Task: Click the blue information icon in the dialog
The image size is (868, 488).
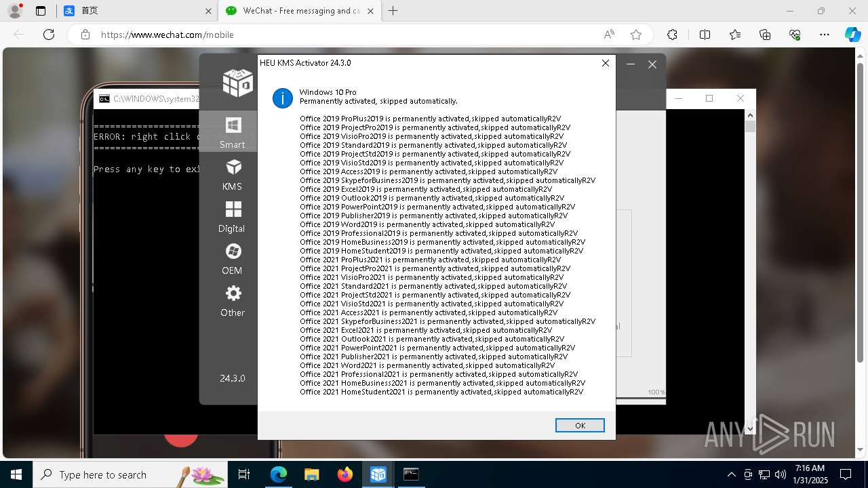Action: [283, 98]
